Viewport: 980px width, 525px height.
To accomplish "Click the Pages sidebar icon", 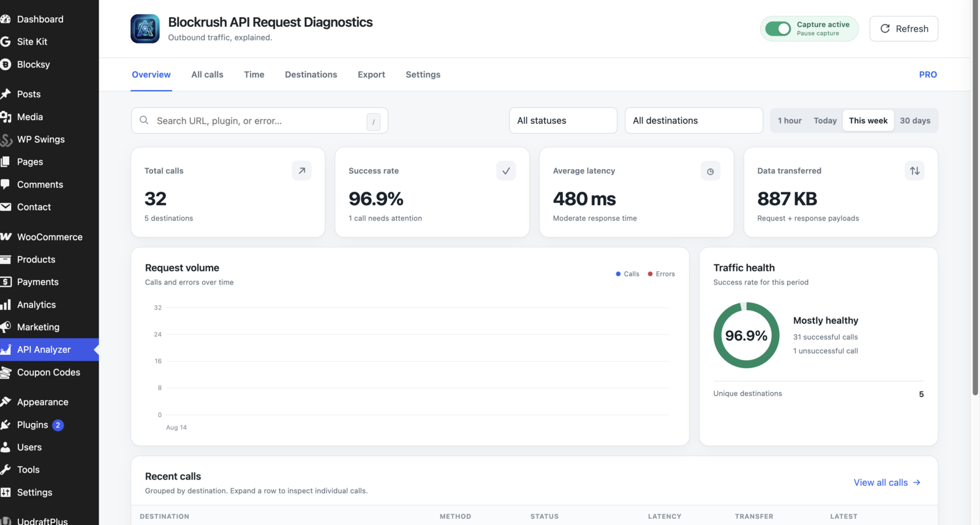I will [x=6, y=162].
